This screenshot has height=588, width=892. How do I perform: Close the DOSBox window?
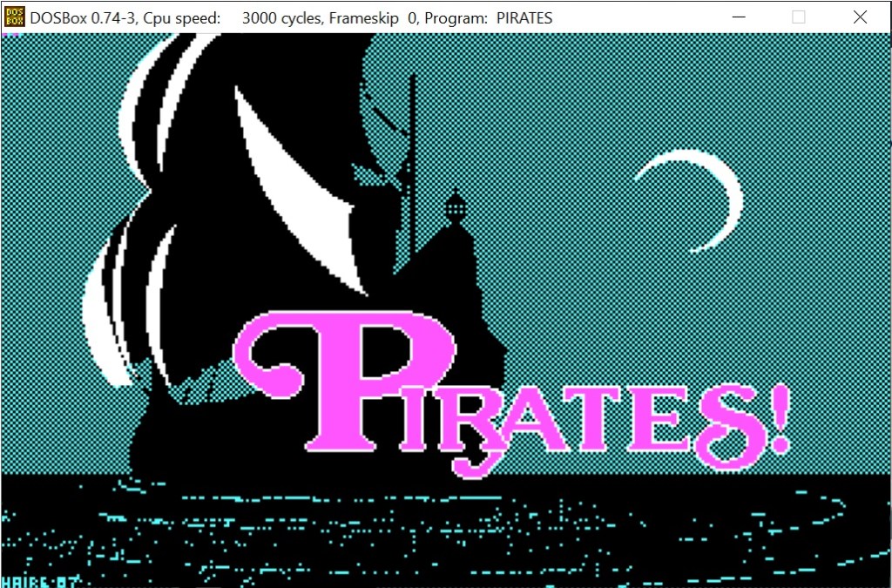tap(860, 17)
